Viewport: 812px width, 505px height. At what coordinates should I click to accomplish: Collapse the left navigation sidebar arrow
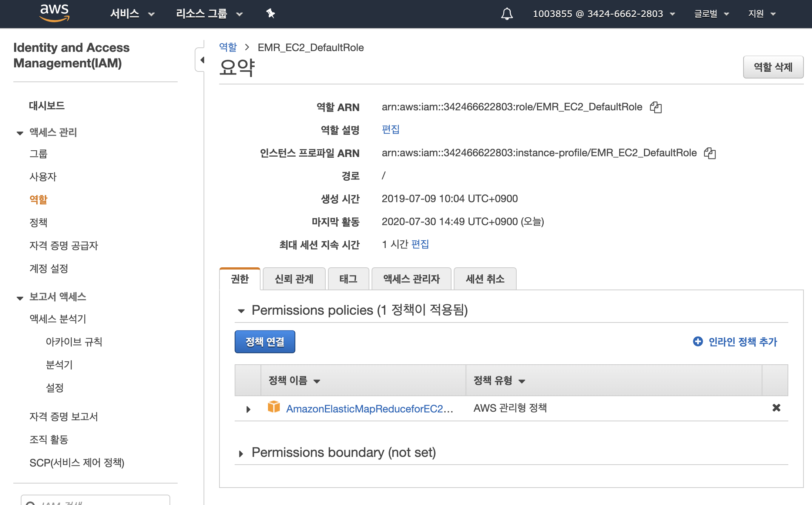[x=202, y=60]
